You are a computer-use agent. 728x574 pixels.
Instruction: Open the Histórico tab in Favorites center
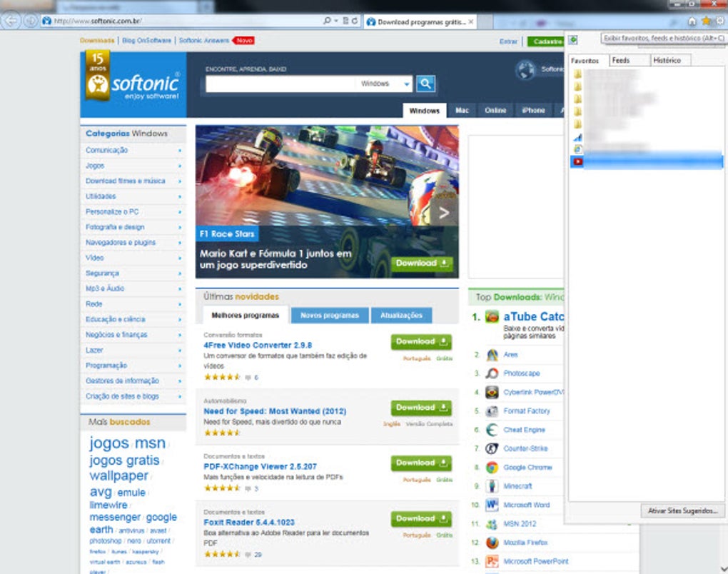point(670,60)
